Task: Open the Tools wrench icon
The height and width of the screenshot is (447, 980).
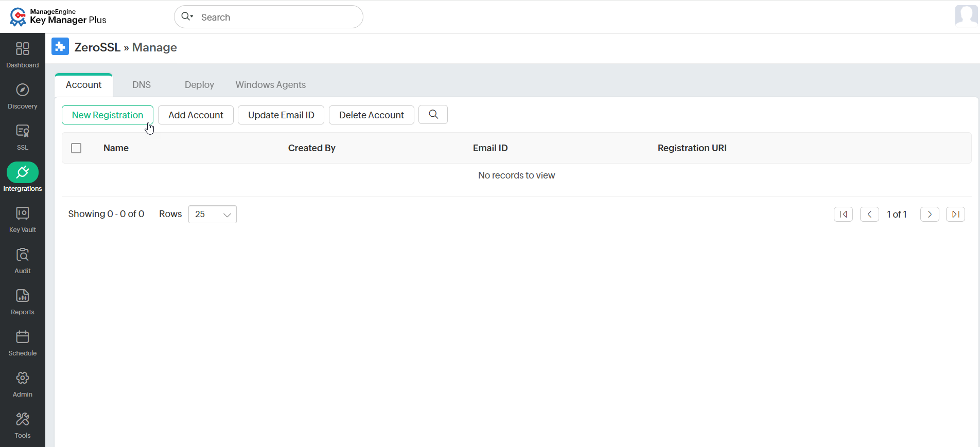Action: coord(23,419)
